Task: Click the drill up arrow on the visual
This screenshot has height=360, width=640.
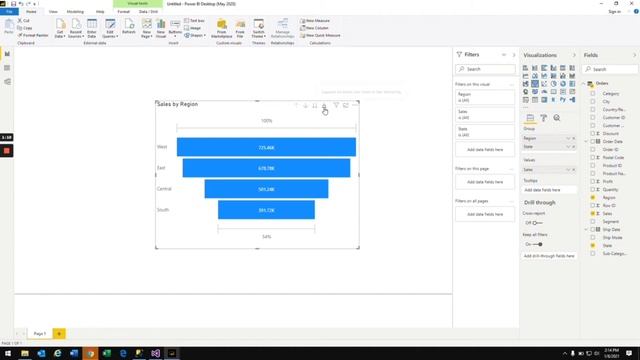Action: point(296,106)
